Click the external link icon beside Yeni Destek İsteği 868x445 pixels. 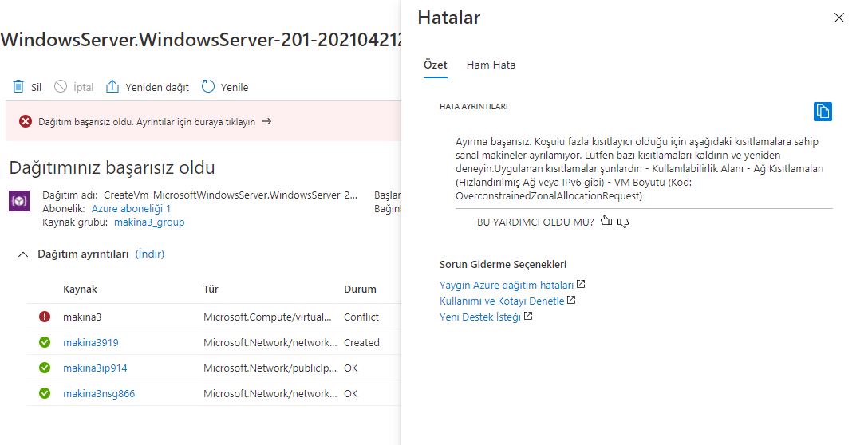[528, 316]
